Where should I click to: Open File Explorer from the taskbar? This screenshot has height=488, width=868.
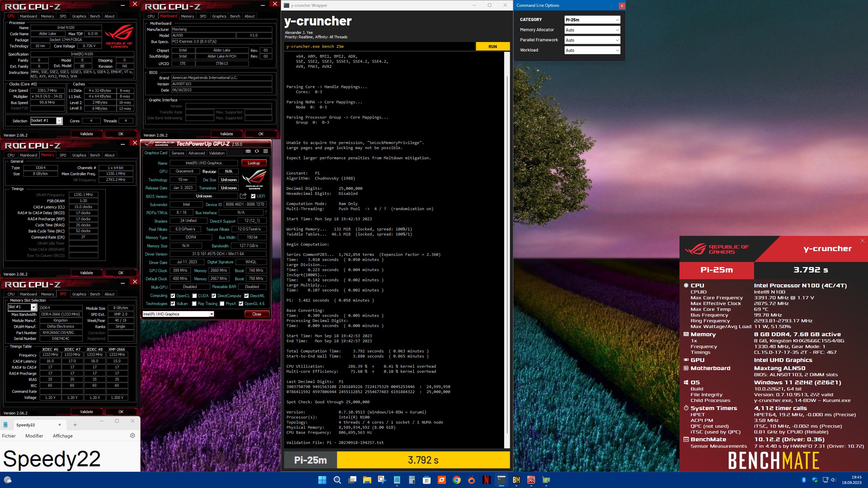[x=367, y=480]
